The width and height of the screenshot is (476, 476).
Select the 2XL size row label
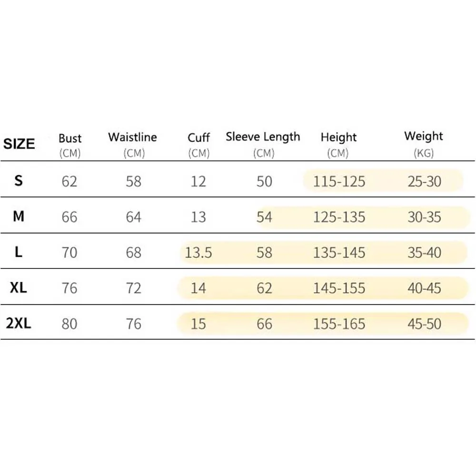pyautogui.click(x=19, y=323)
